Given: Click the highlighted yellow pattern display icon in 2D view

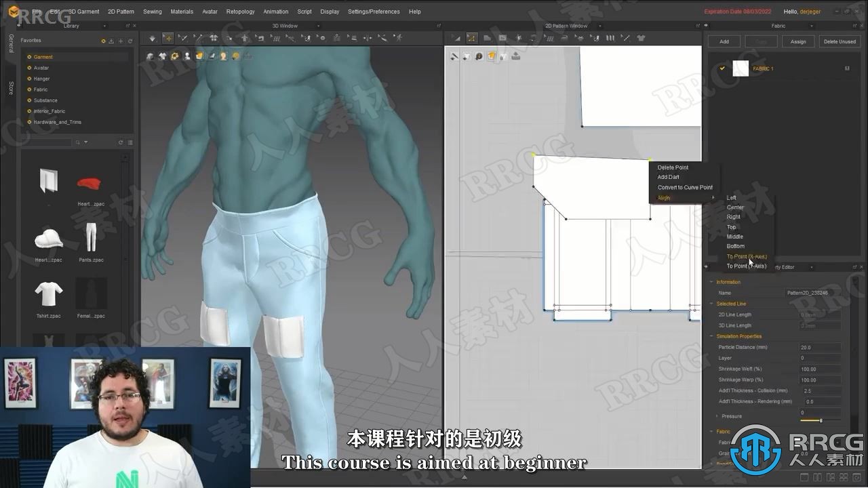Looking at the screenshot, I should click(492, 56).
